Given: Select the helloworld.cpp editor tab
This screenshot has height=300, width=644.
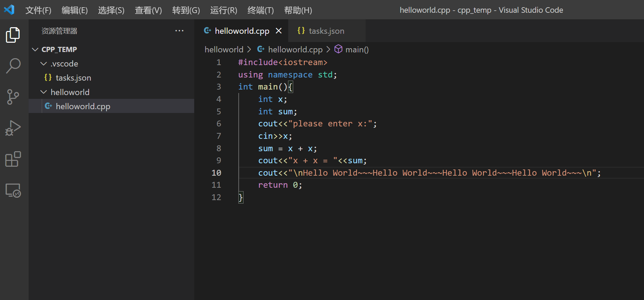Looking at the screenshot, I should point(242,31).
